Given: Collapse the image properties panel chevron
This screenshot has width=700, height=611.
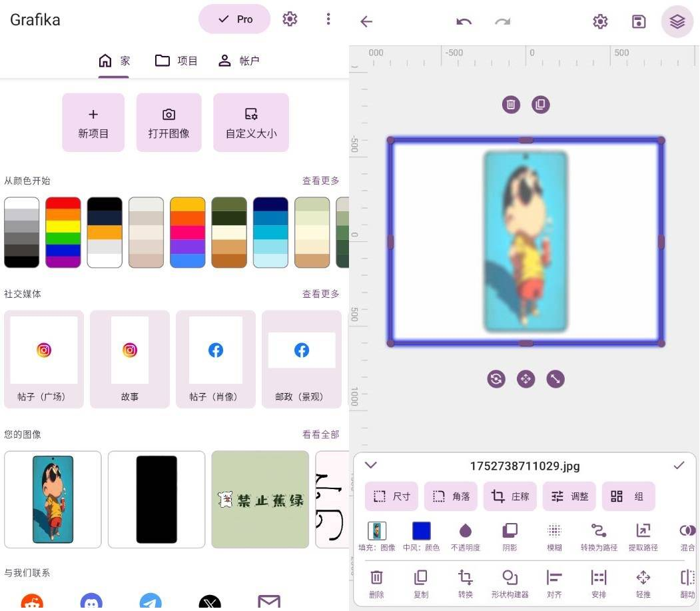Looking at the screenshot, I should tap(371, 466).
